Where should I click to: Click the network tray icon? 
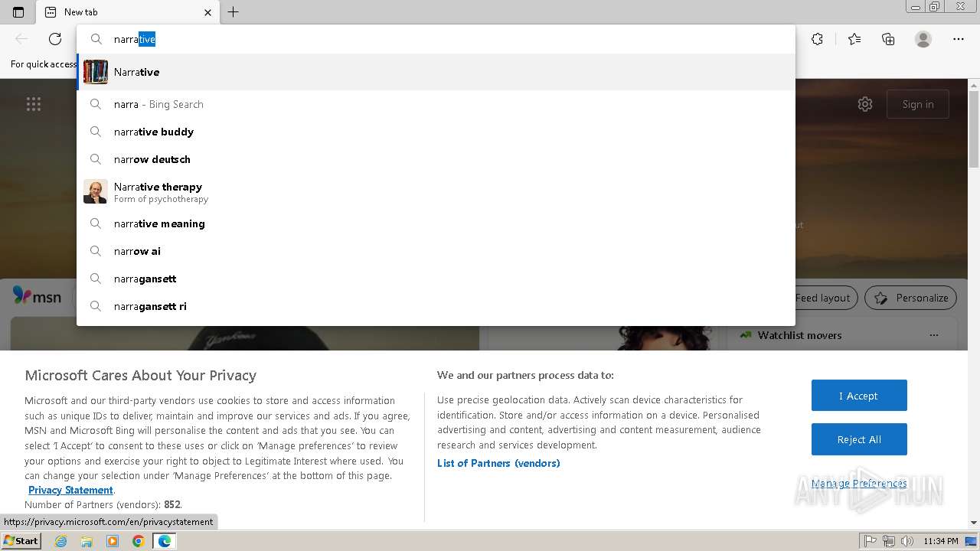pos(889,541)
